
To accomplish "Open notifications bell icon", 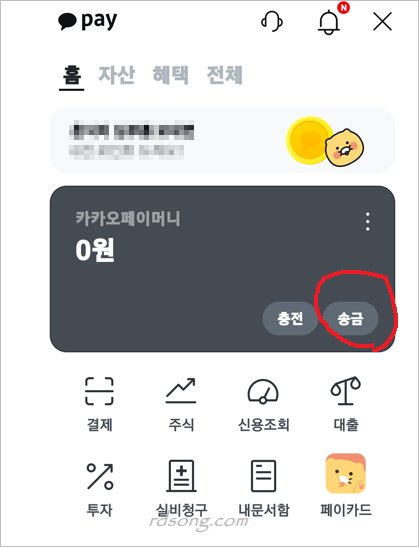I will point(329,22).
